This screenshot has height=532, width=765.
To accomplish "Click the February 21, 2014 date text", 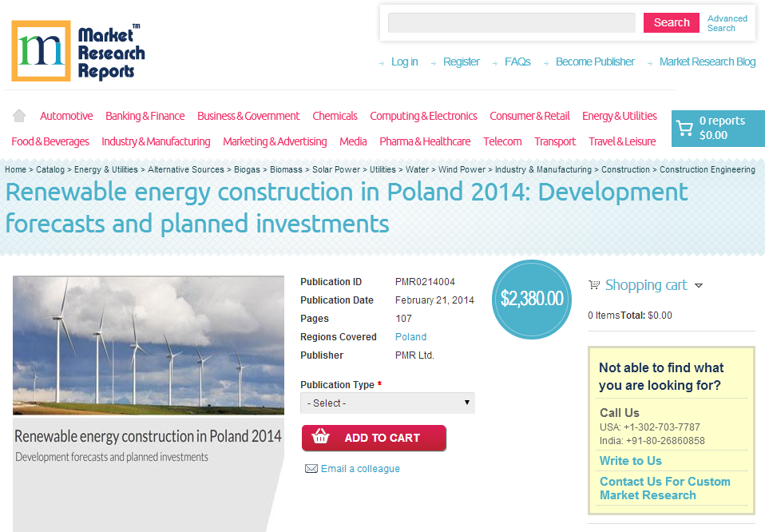I will [434, 300].
